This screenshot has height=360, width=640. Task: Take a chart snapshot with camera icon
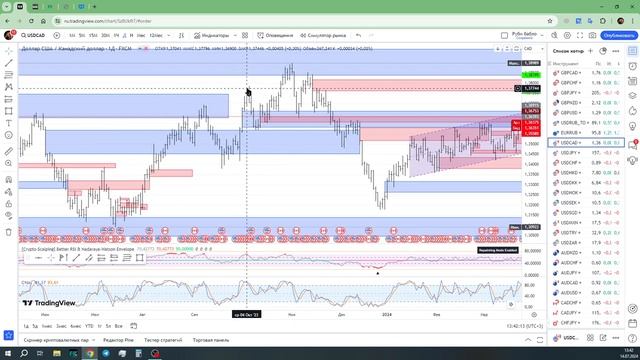pos(593,36)
